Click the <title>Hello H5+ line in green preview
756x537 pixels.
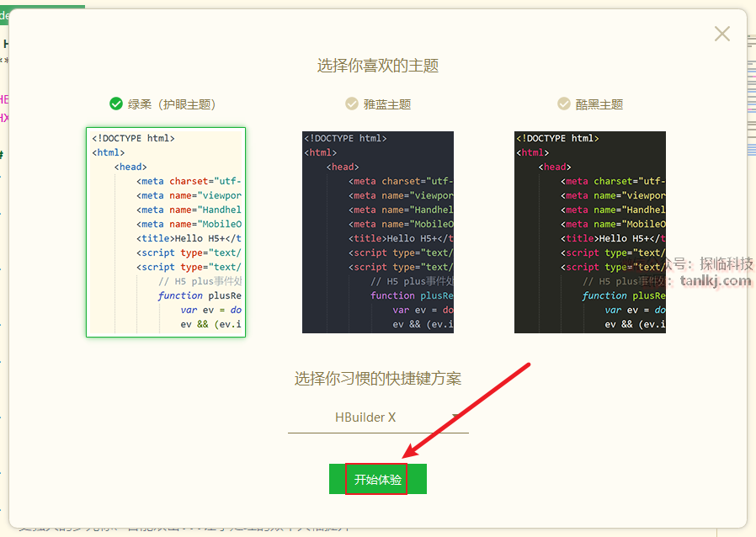coord(189,238)
